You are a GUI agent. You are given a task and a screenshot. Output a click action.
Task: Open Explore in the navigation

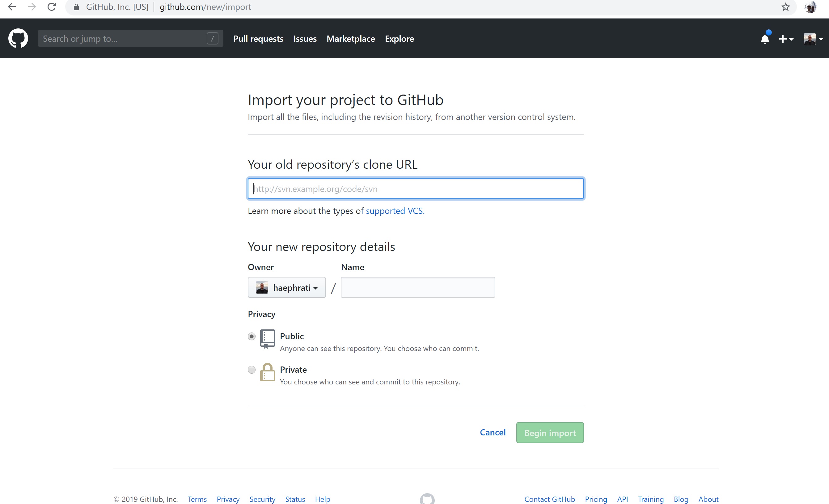(x=400, y=39)
